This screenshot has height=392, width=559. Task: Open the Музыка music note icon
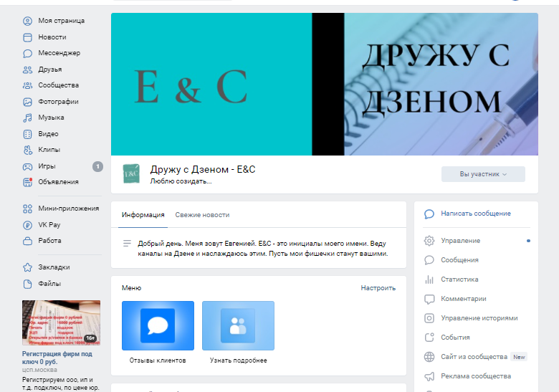(27, 118)
